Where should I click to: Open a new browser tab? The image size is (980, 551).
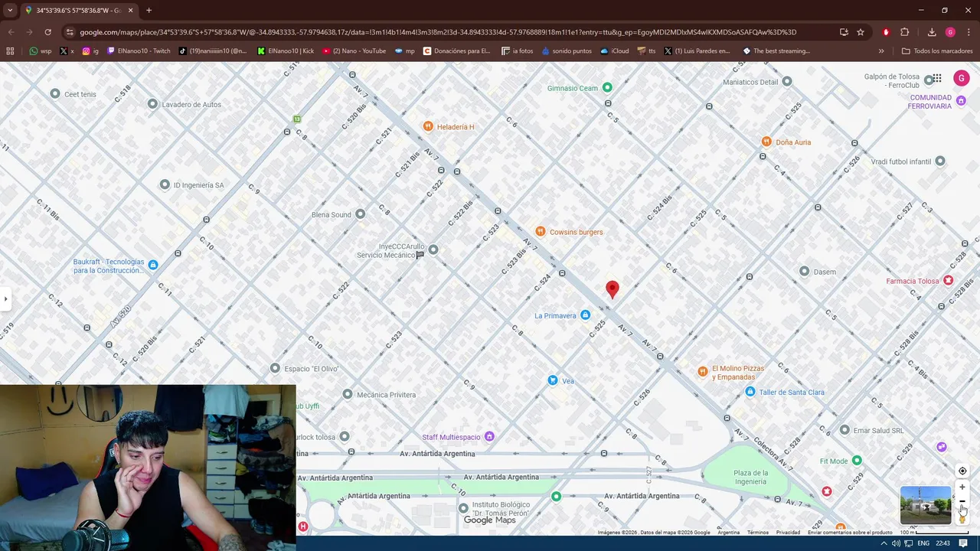149,10
